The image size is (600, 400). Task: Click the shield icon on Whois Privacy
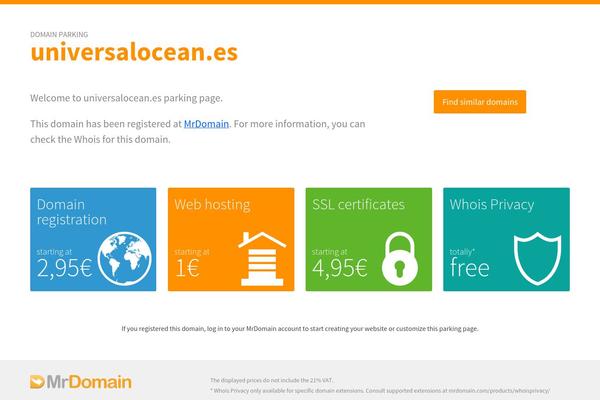coord(538,259)
